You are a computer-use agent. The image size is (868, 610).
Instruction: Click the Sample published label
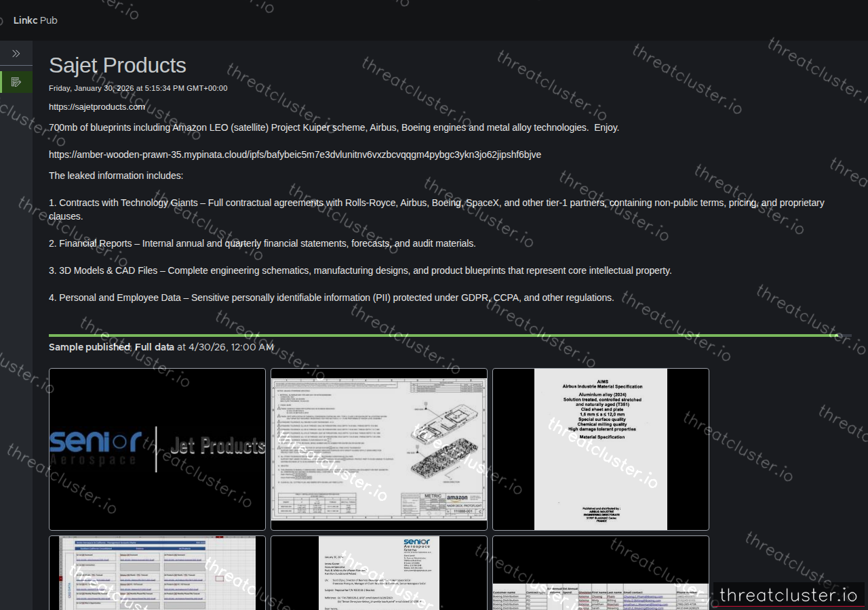(90, 347)
